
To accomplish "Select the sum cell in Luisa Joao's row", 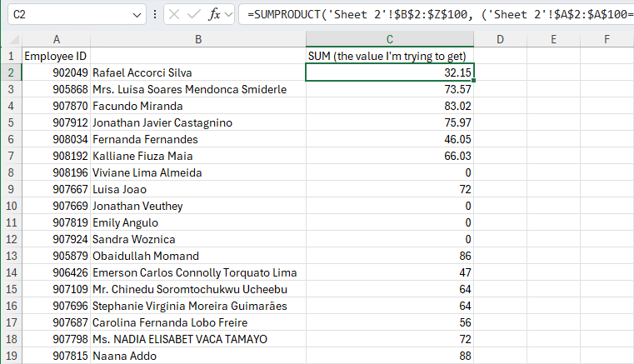I will pos(390,189).
